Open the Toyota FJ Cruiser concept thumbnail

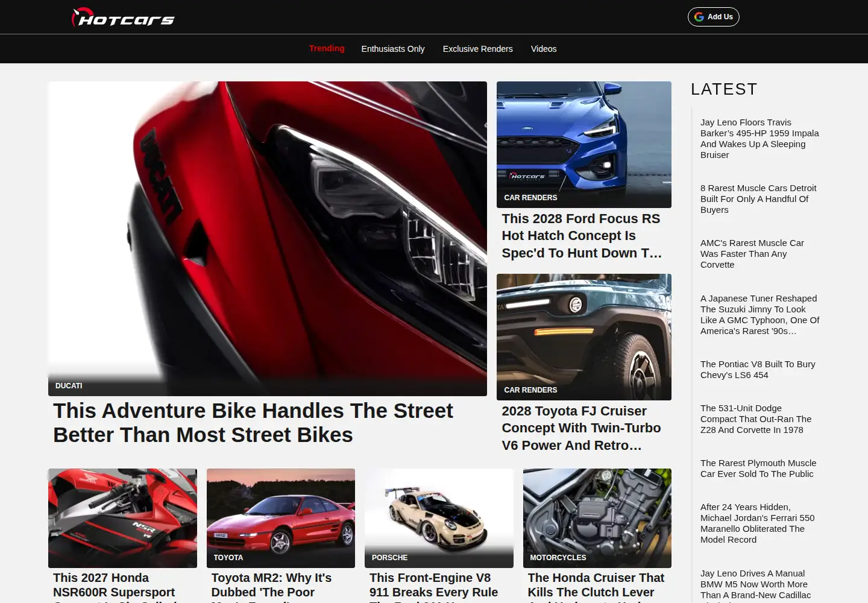(x=584, y=337)
